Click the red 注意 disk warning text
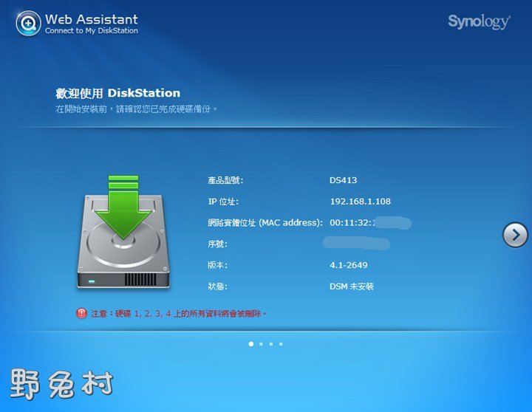Viewport: 532px width, 412px height. 179,314
